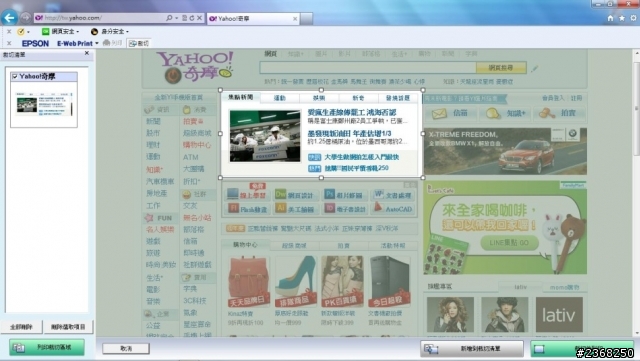Click the 取消 cancel button
The width and height of the screenshot is (640, 361).
(126, 348)
